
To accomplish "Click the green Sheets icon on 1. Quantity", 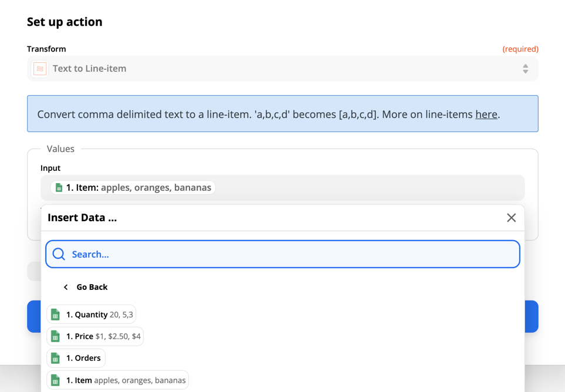I will [x=55, y=314].
